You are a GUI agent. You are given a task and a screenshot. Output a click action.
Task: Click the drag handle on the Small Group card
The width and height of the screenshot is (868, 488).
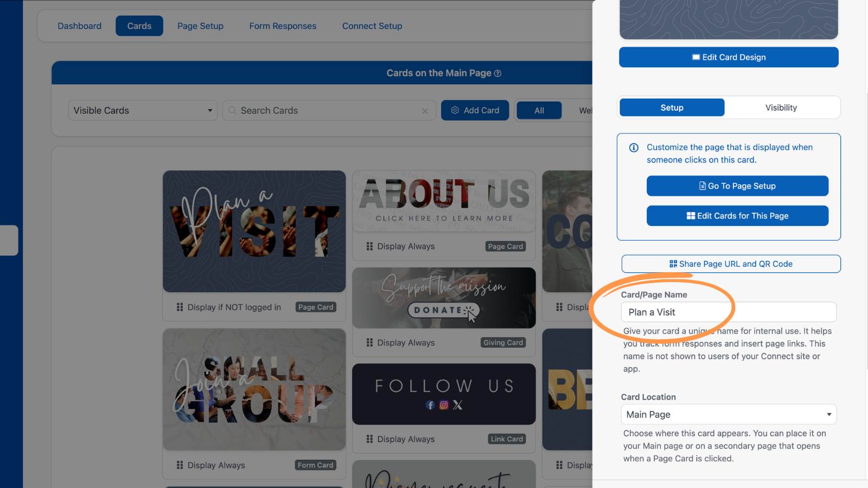click(x=180, y=465)
